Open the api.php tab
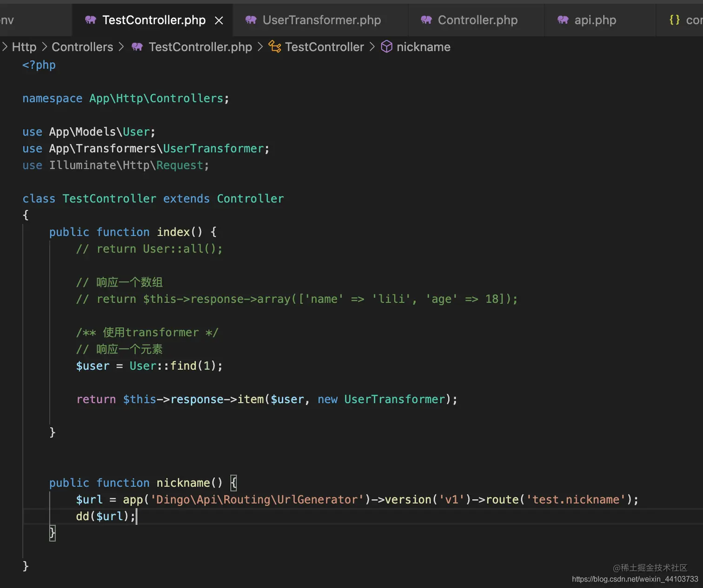Viewport: 703px width, 588px height. click(x=600, y=20)
